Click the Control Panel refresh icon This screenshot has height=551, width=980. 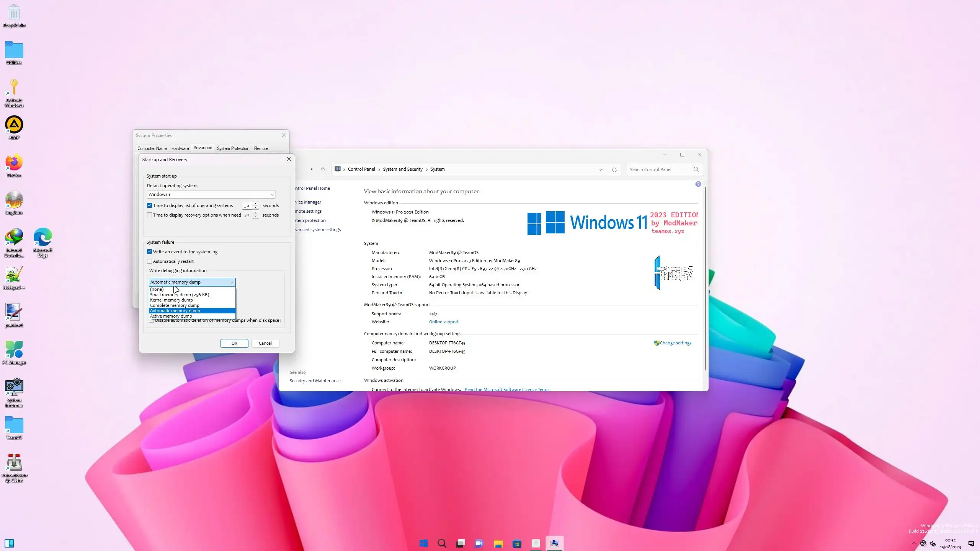pos(614,170)
